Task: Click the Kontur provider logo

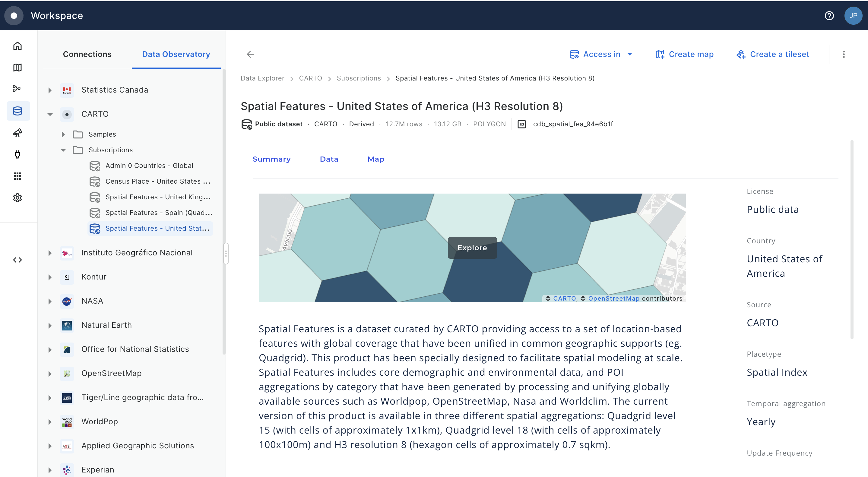Action: [x=67, y=277]
